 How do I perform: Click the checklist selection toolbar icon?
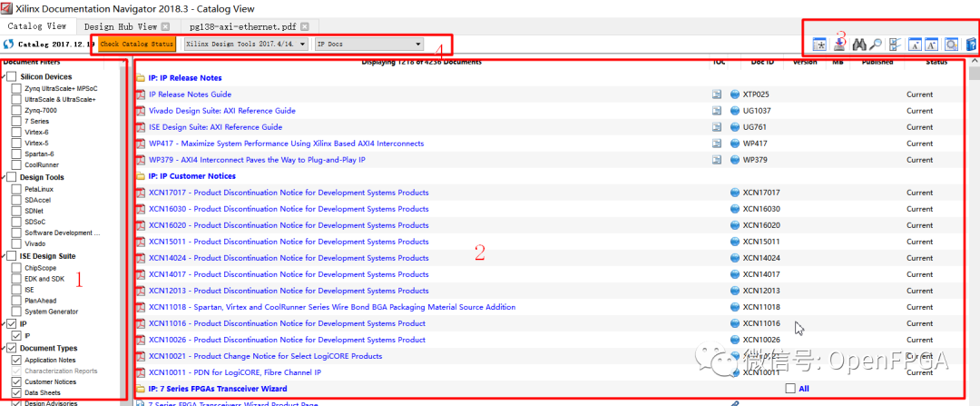tap(895, 45)
